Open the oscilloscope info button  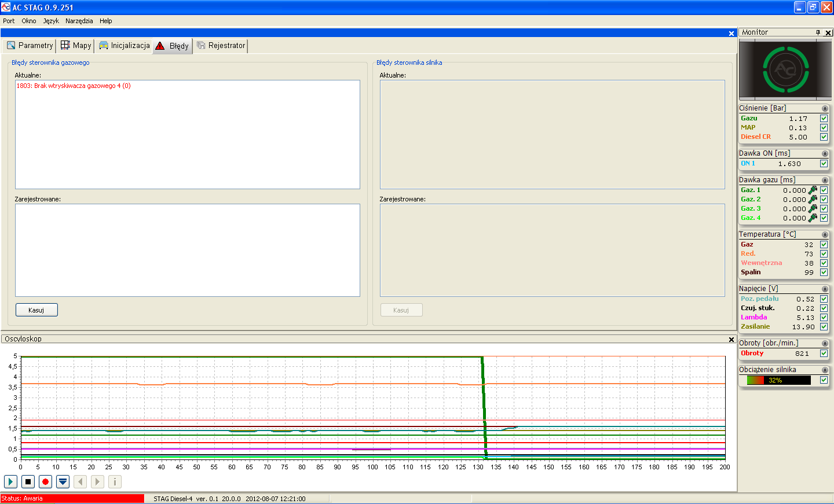115,481
